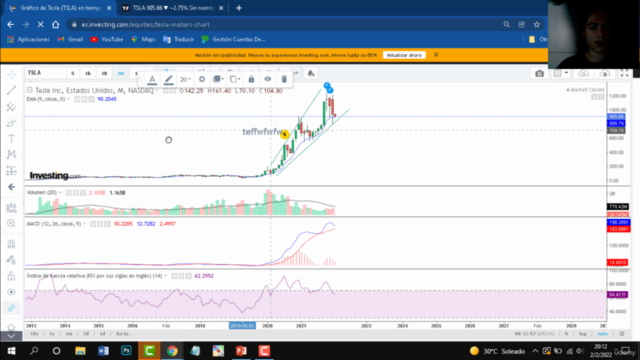Open MACD indicator options dropdown
Image resolution: width=640 pixels, height=360 pixels.
pyautogui.click(x=84, y=224)
